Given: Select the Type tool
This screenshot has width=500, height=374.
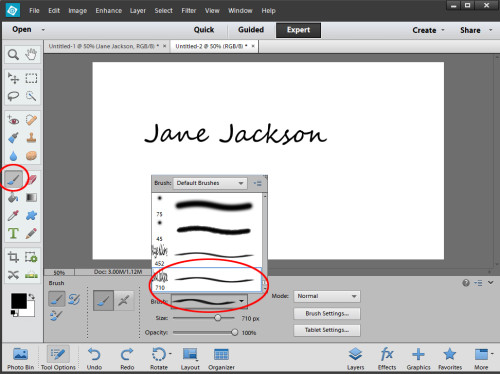Looking at the screenshot, I should pos(13,233).
